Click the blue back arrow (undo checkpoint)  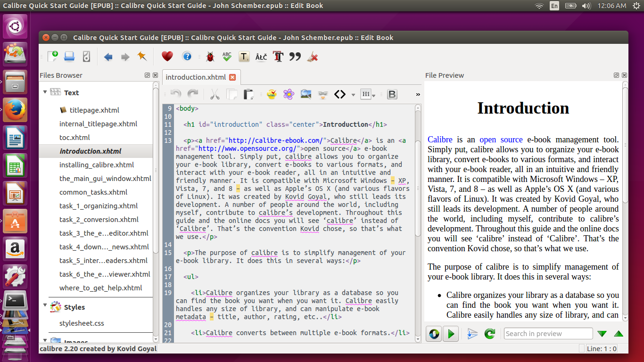coord(108,57)
